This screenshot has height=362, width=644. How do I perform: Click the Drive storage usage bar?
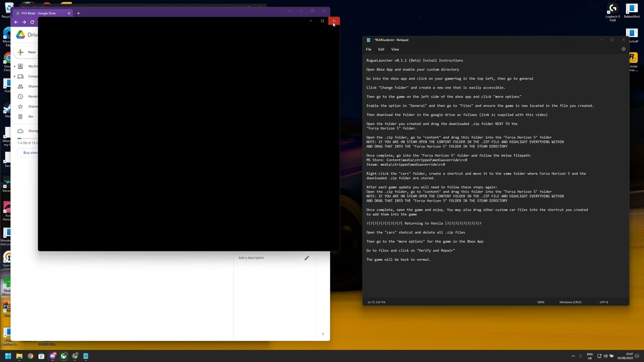(28, 138)
